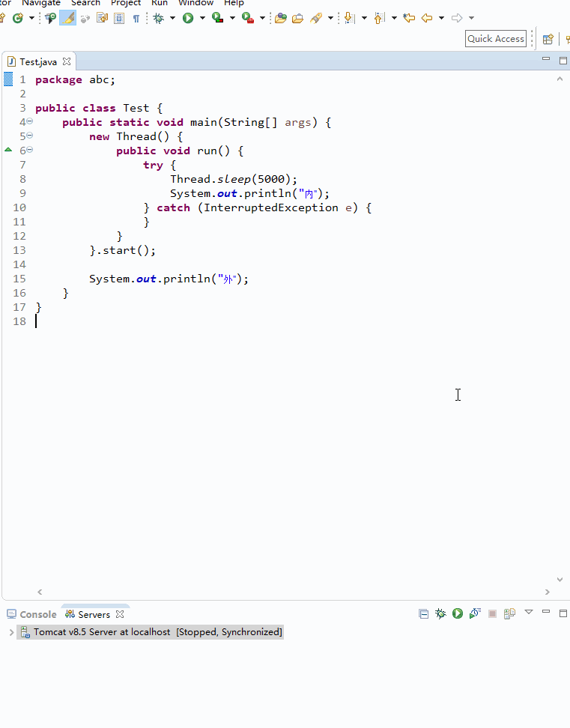Open the Run configurations dropdown arrow
The width and height of the screenshot is (570, 728).
(202, 18)
